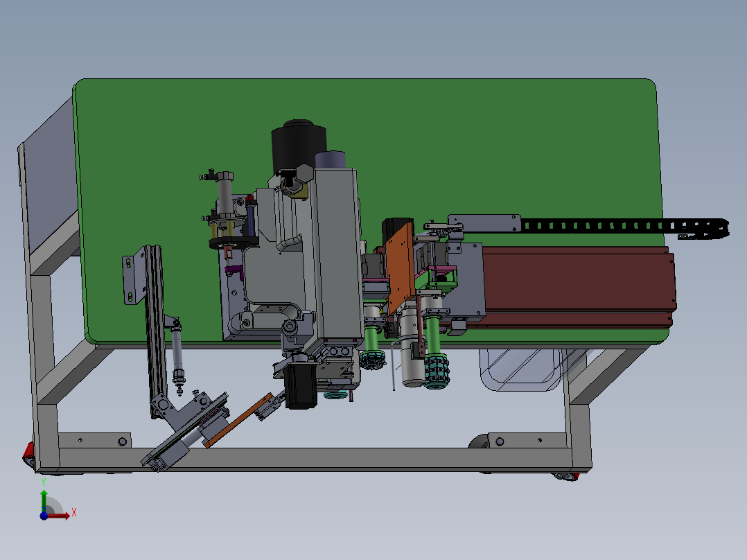Select the blue origin ball of the triad
Viewport: 747px width, 560px height.
click(44, 515)
